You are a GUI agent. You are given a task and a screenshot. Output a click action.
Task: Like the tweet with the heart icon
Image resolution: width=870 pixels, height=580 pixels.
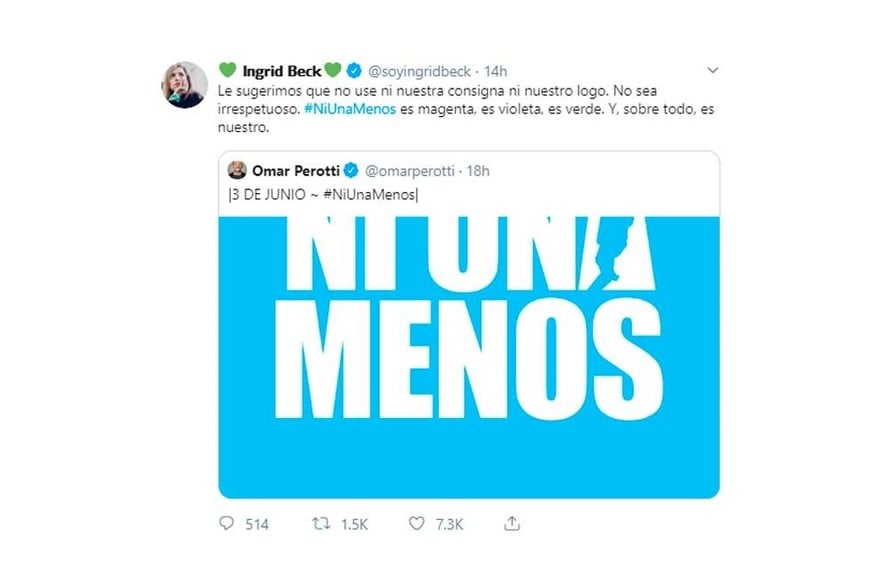[416, 523]
